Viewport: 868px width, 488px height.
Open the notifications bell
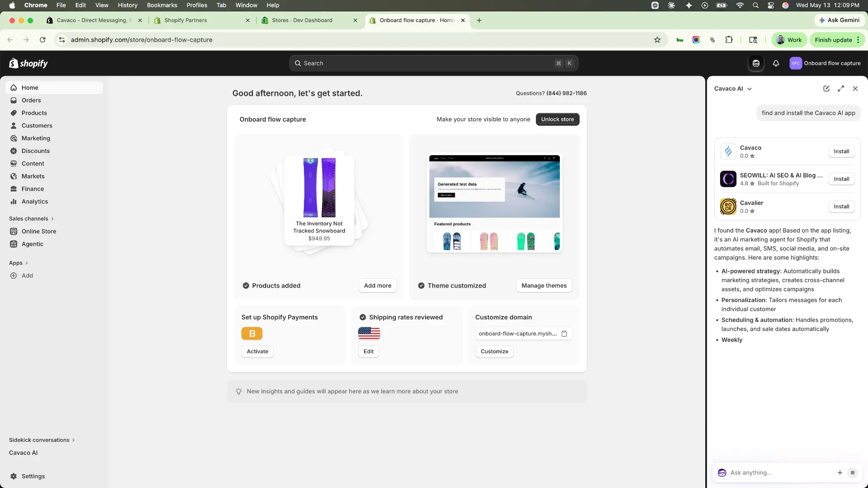point(776,63)
